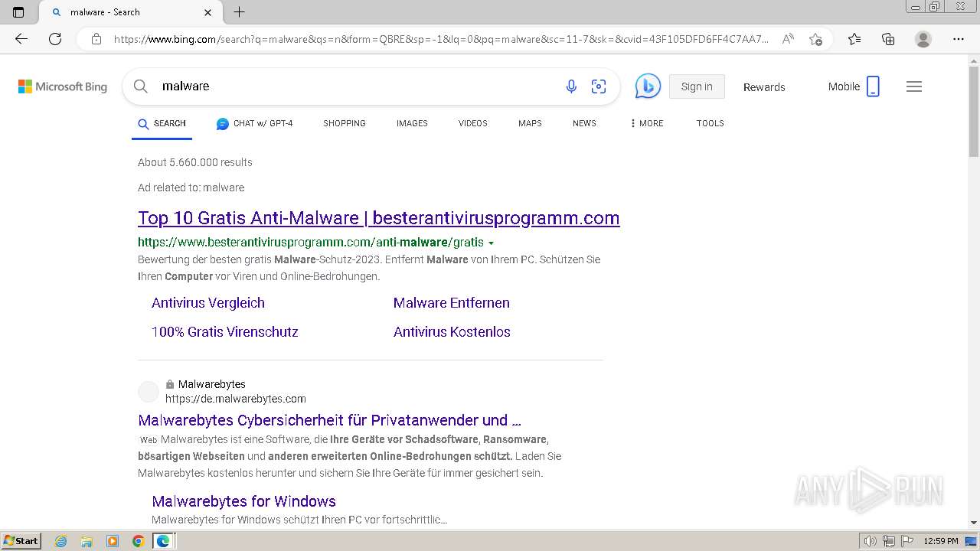The height and width of the screenshot is (551, 980).
Task: Open Bing Chat bubble icon
Action: (x=648, y=86)
